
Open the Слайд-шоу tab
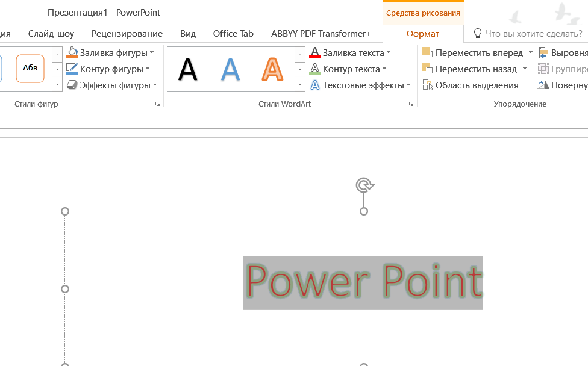tap(51, 34)
